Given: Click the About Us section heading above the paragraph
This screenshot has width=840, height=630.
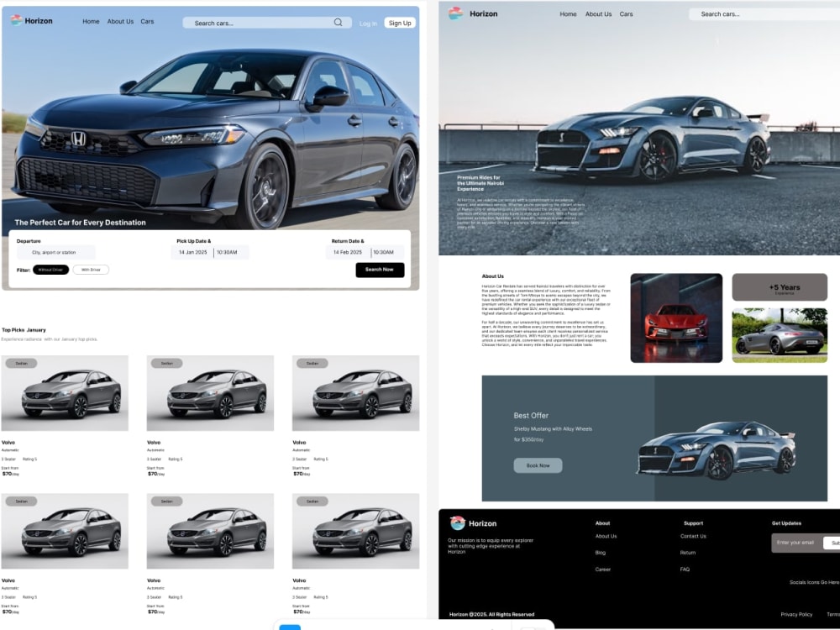Looking at the screenshot, I should point(492,276).
